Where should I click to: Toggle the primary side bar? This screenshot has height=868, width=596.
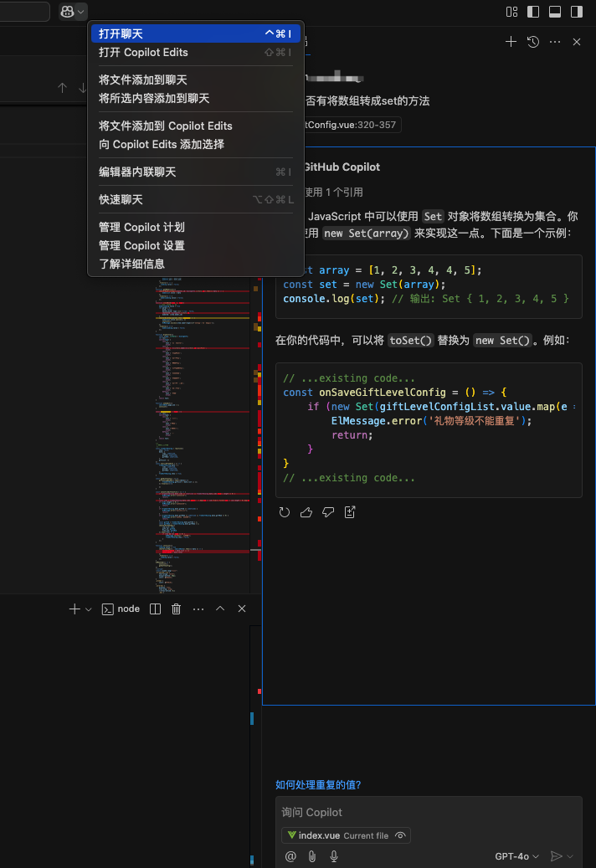pos(533,12)
